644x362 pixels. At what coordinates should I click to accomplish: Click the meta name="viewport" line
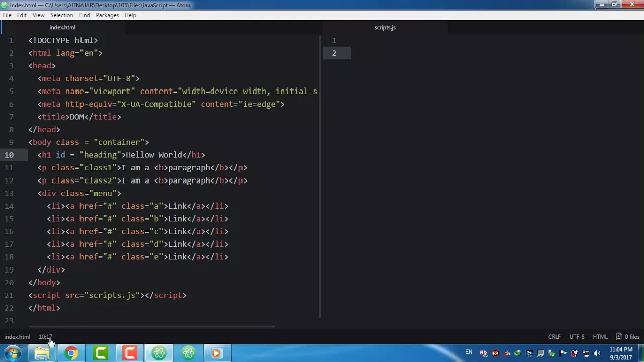tap(177, 91)
